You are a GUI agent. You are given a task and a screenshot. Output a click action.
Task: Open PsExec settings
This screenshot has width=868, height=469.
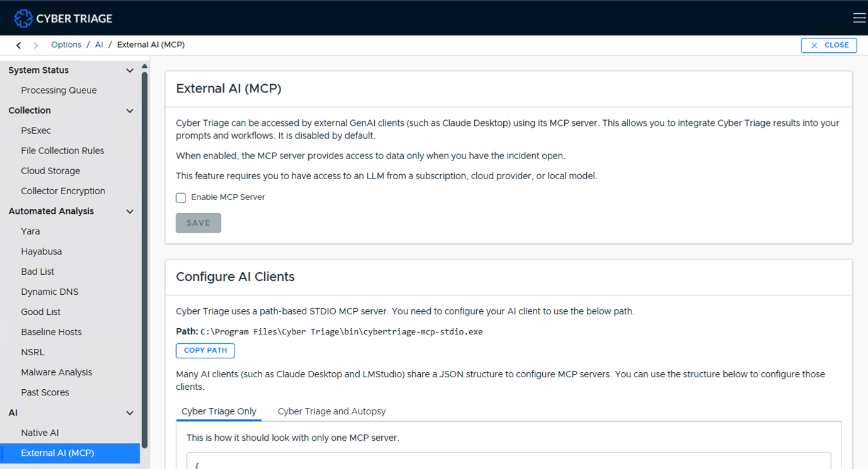(36, 131)
